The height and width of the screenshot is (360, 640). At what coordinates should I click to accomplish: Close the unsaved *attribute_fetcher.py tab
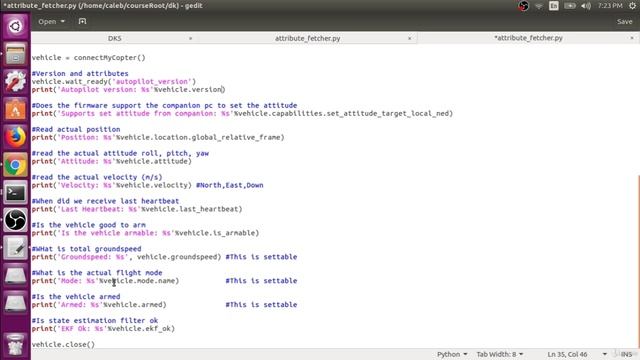[x=632, y=38]
